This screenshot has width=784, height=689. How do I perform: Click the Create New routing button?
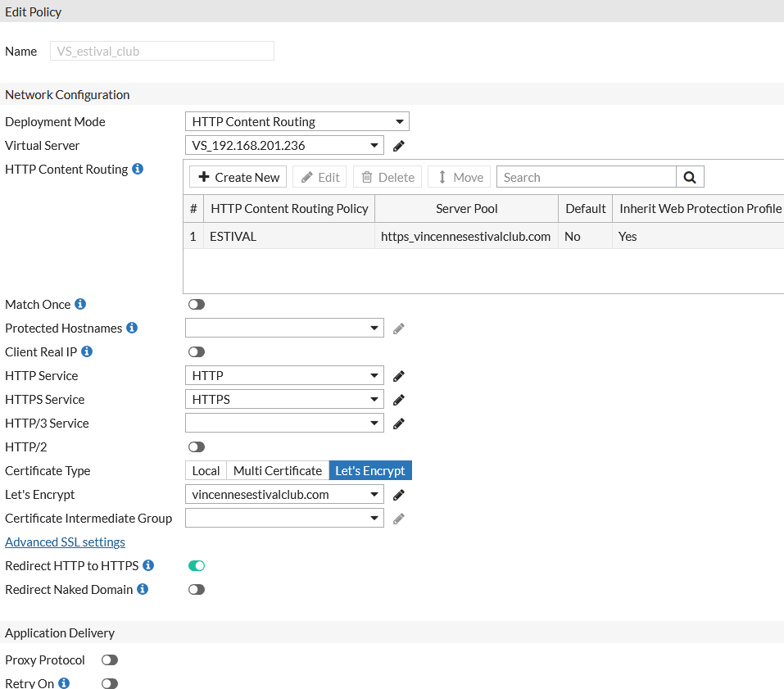238,177
